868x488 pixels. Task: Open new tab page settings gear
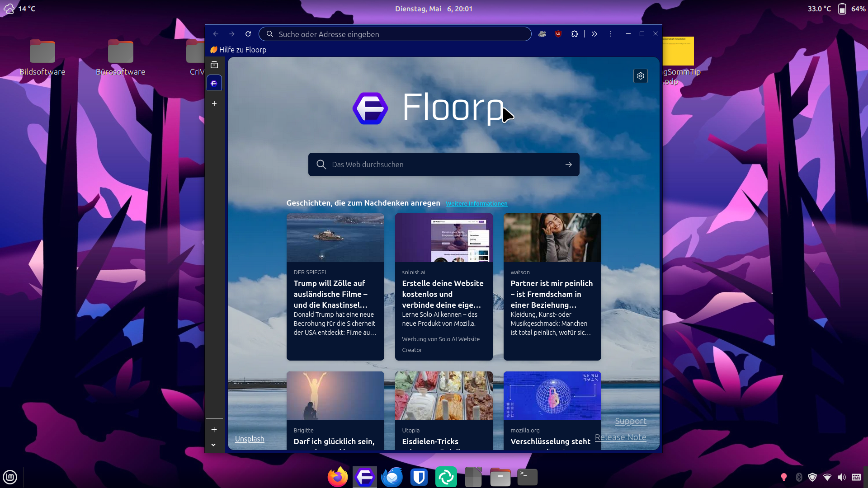tap(641, 76)
